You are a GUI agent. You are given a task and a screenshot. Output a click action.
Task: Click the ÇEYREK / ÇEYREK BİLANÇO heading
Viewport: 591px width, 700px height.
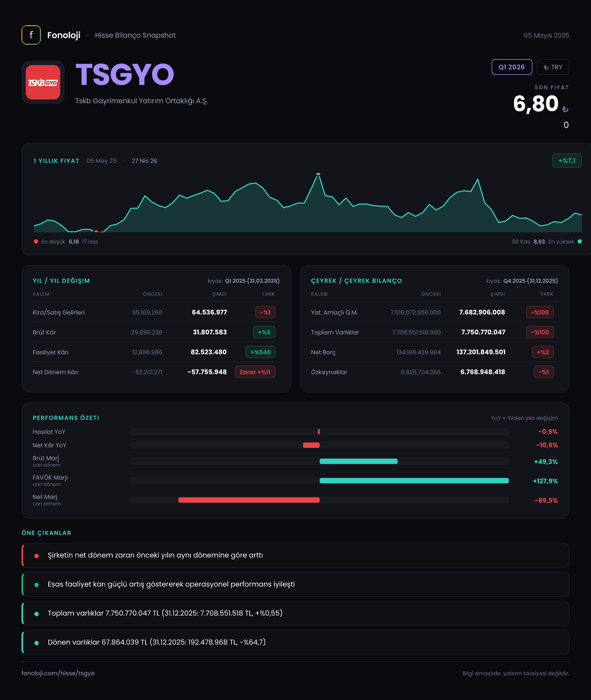pos(356,281)
